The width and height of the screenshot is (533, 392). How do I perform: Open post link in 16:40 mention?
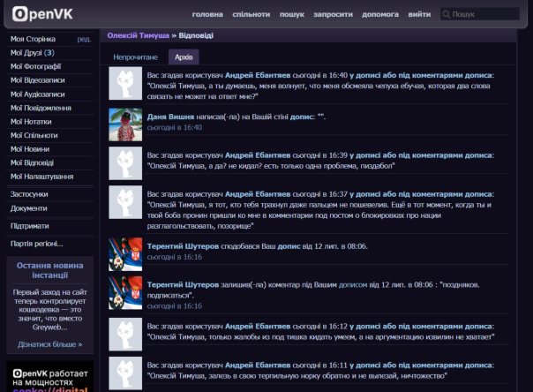click(x=421, y=75)
